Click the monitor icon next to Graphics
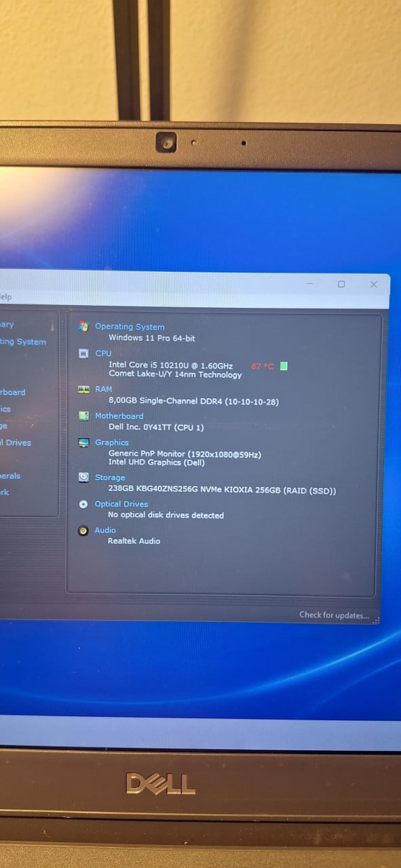Screen dimensions: 401x868 point(83,443)
